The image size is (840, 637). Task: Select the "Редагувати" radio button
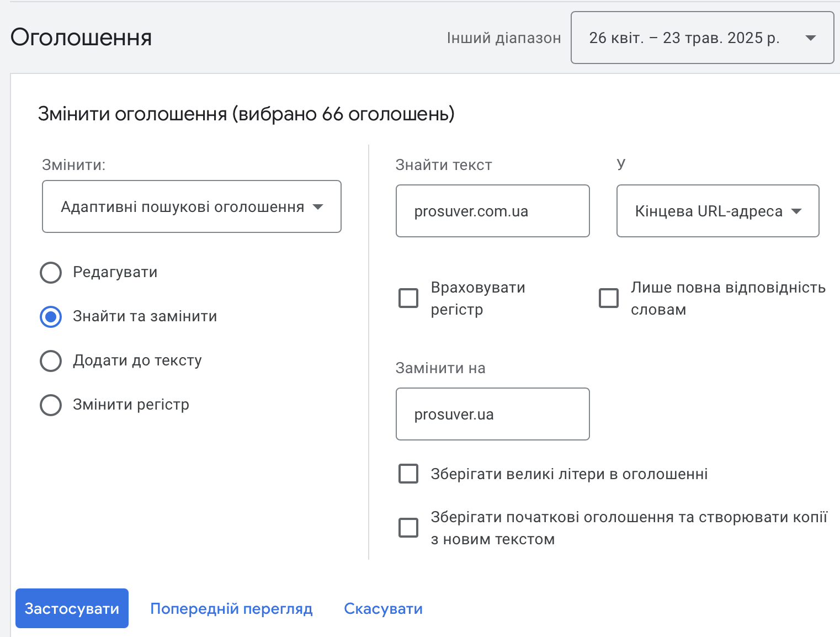tap(50, 272)
